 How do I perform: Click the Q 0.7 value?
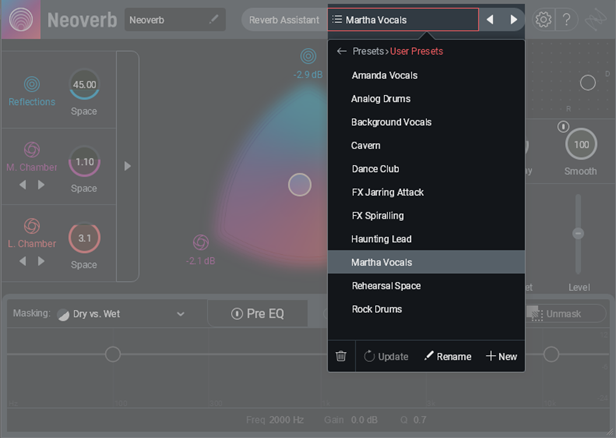point(420,420)
